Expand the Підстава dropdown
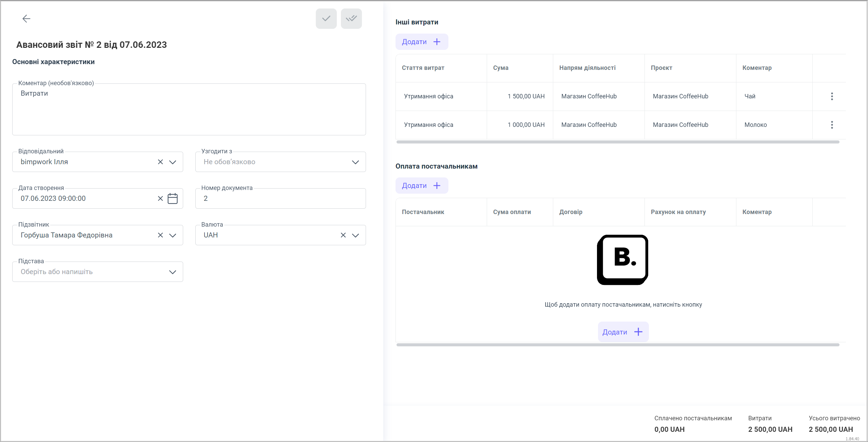868x442 pixels. [x=173, y=272]
